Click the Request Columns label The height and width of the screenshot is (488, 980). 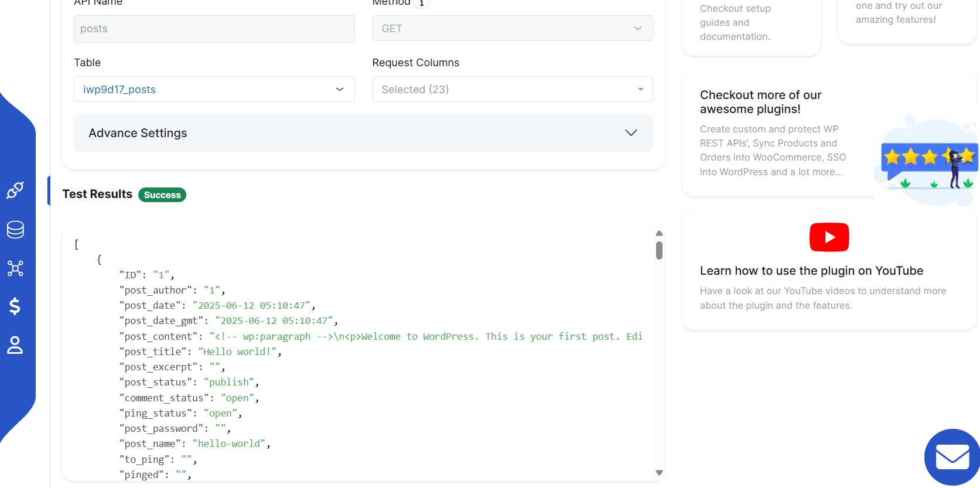pos(416,63)
